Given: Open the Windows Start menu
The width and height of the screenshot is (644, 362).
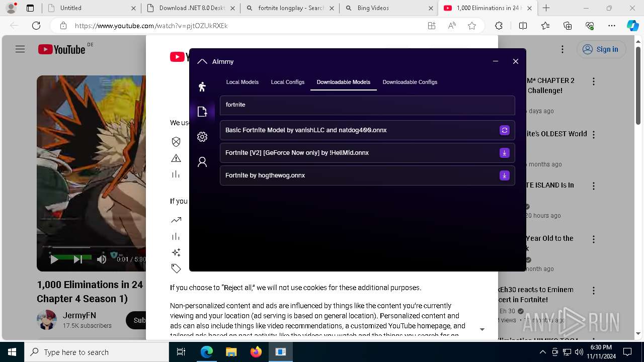Looking at the screenshot, I should pos(12,352).
